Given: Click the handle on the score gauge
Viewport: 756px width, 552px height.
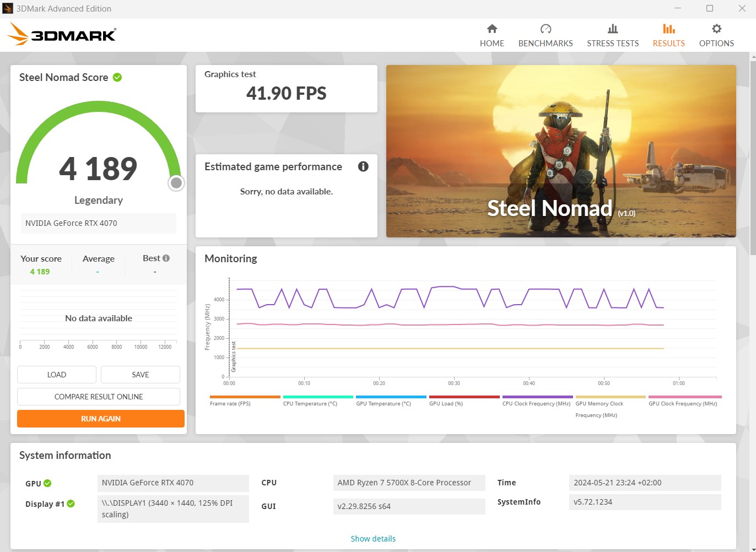Looking at the screenshot, I should 176,182.
